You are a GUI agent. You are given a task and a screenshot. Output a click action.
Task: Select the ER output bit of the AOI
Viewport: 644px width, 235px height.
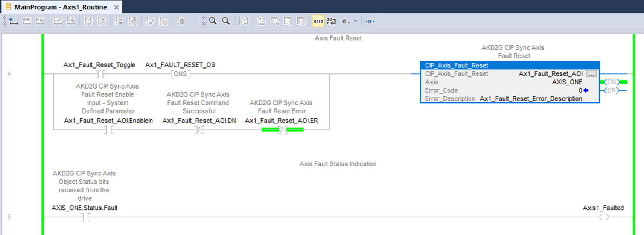[612, 90]
